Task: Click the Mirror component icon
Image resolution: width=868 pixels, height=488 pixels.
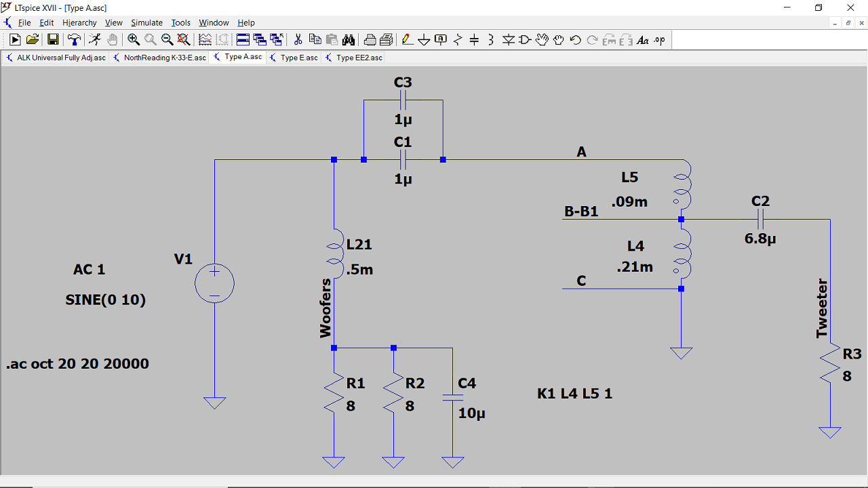Action: (x=625, y=40)
